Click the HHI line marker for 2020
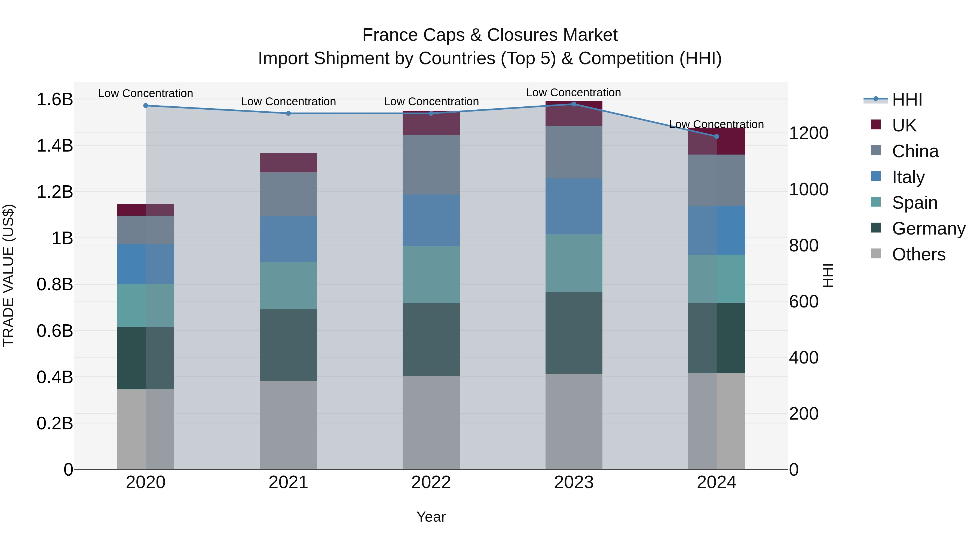Screen dimensions: 980x551 146,106
